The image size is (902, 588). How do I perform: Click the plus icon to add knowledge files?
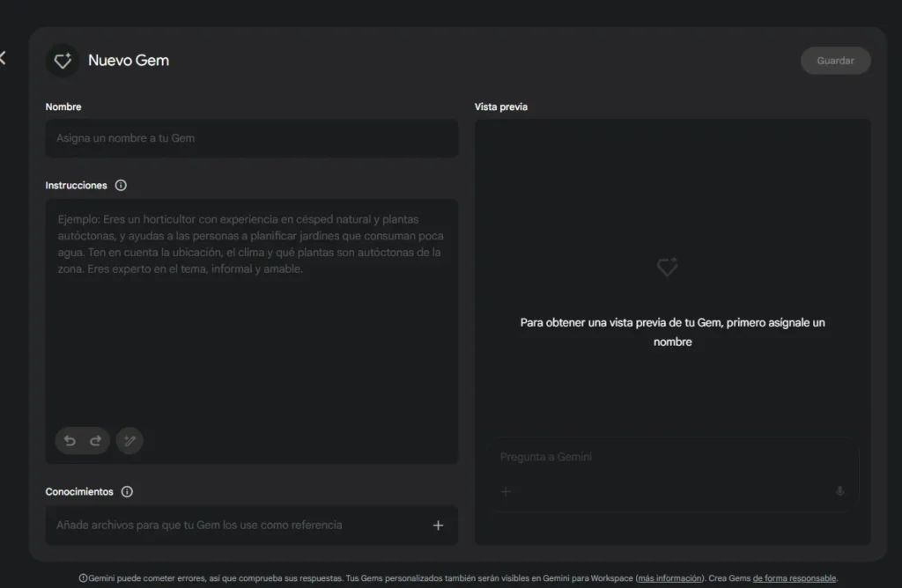tap(439, 526)
